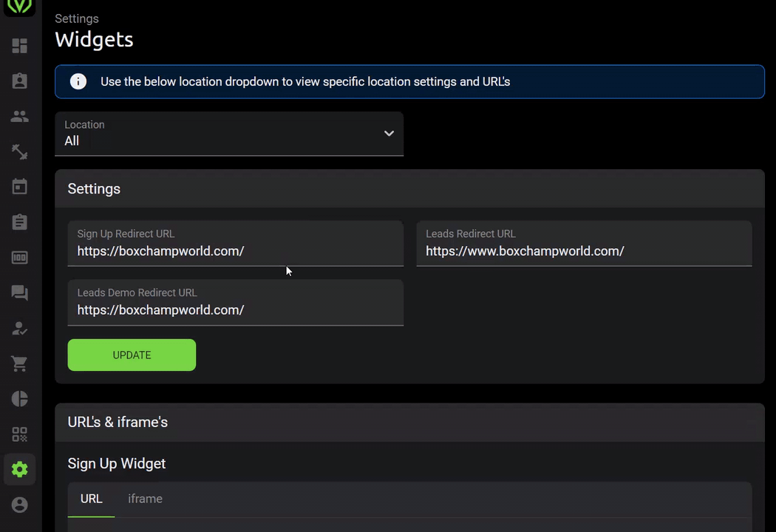Open the person with checkmark icon
Screen dimensions: 776x532
(x=19, y=328)
